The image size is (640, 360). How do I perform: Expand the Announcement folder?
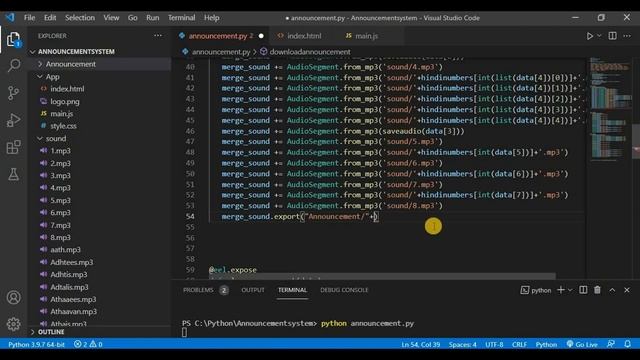click(x=100, y=64)
